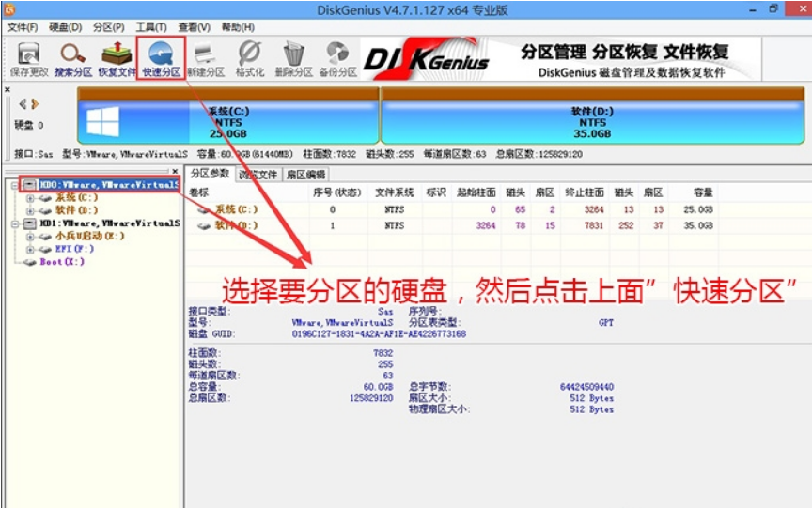Collapse the HD0 VMware disk tree node
The width and height of the screenshot is (812, 508).
point(16,185)
